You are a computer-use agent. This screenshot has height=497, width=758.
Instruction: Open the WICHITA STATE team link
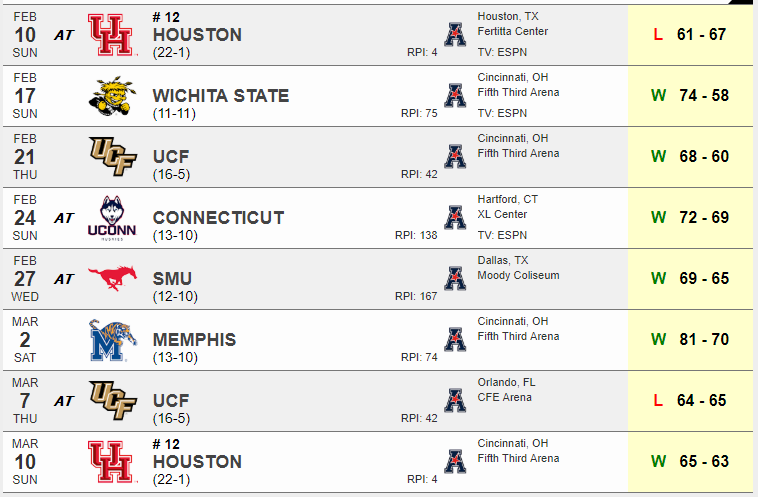tap(221, 96)
